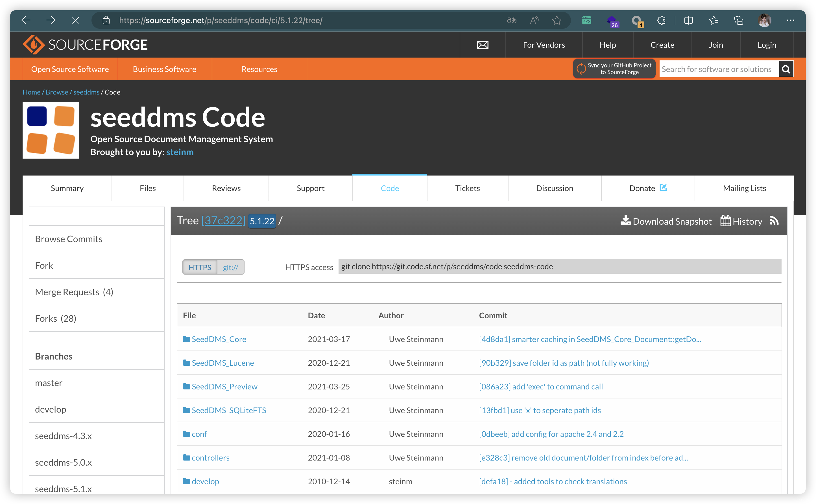This screenshot has height=504, width=816.
Task: Focus the software search field
Action: click(719, 69)
